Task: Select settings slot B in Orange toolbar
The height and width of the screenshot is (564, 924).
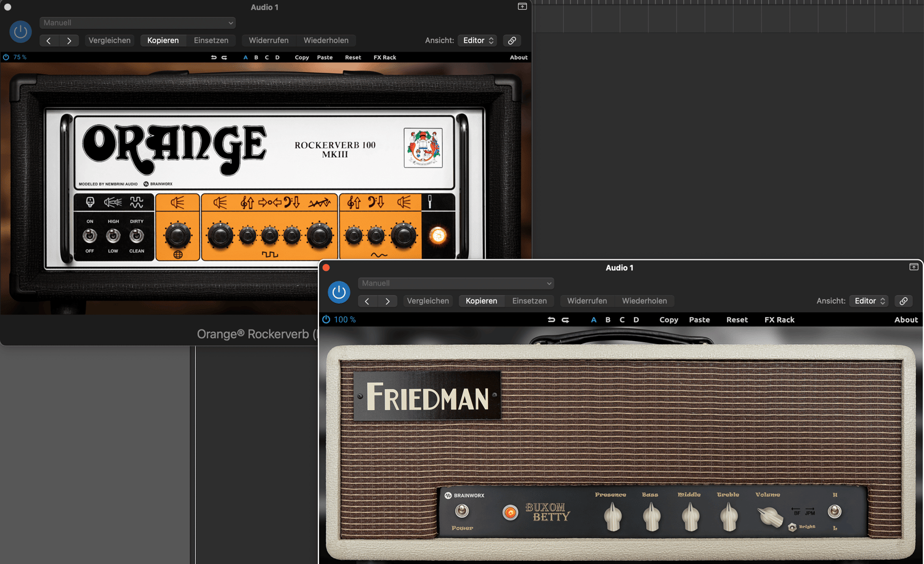Action: 256,57
